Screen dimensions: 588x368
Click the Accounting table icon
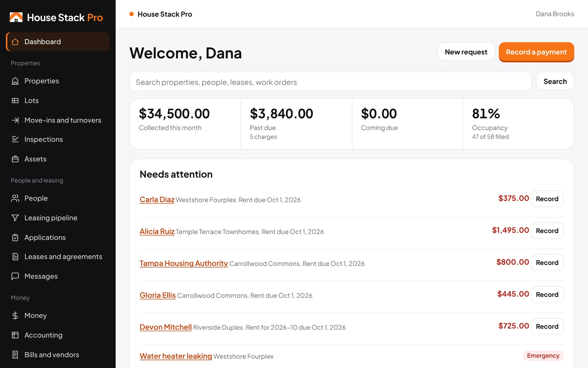pyautogui.click(x=15, y=335)
